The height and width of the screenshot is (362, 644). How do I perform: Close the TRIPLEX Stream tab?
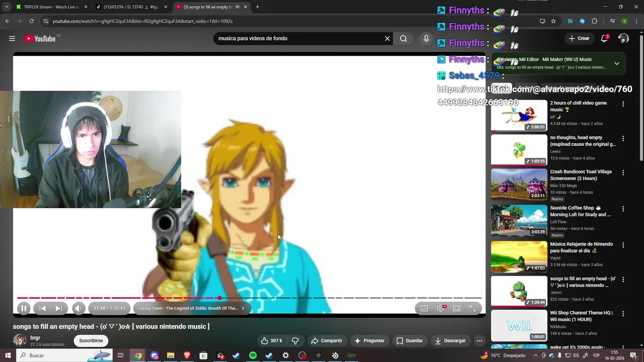pyautogui.click(x=86, y=7)
